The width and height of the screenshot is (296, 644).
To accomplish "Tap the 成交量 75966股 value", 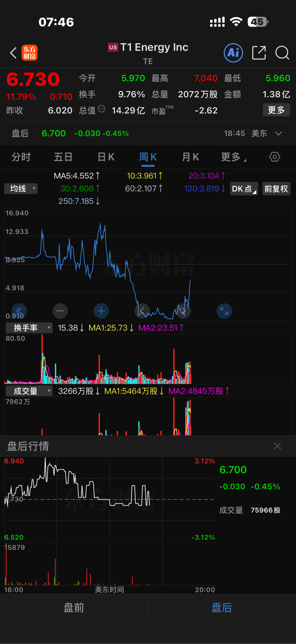I will 266,510.
